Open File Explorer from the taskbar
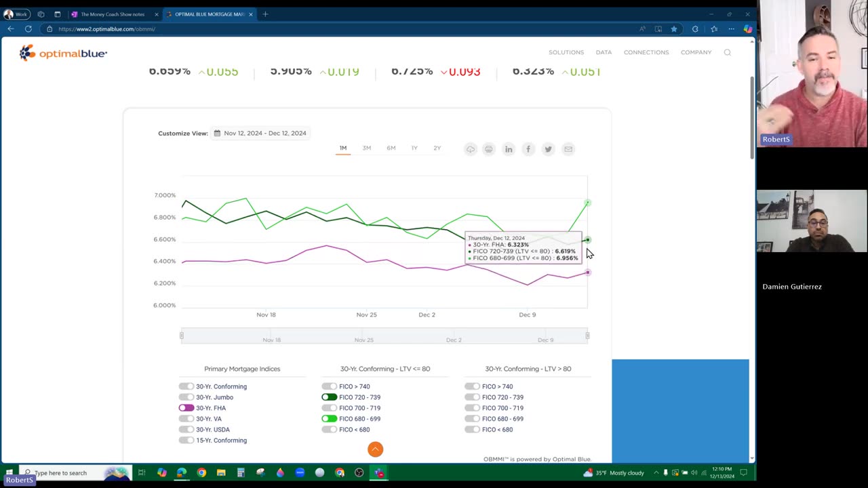This screenshot has height=488, width=868. click(221, 472)
